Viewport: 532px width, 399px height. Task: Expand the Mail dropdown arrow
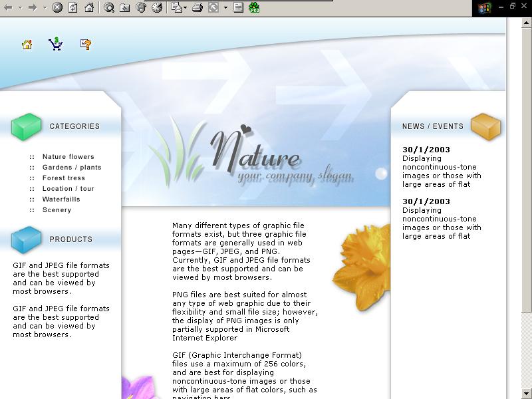185,7
